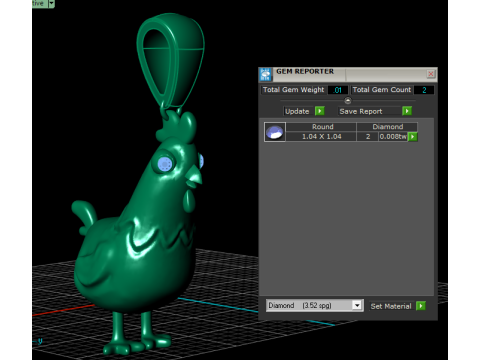Image resolution: width=480 pixels, height=360 pixels.
Task: Click the Gem Reporter title bar icon
Action: pyautogui.click(x=266, y=74)
